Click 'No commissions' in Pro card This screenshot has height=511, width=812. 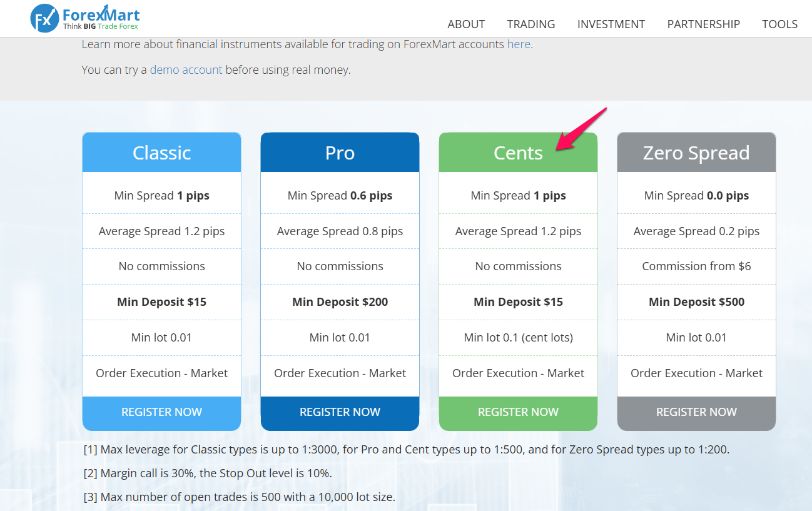point(340,266)
